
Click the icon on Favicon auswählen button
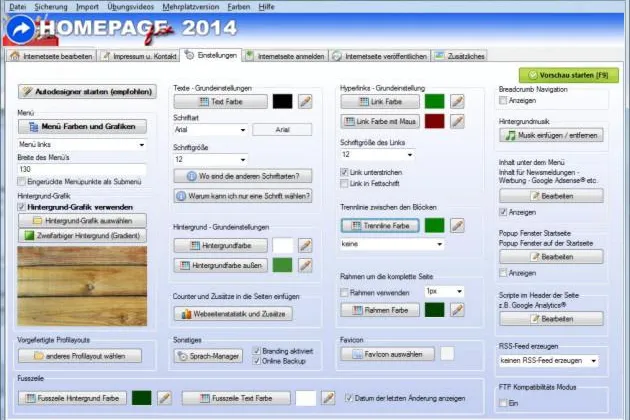[357, 354]
